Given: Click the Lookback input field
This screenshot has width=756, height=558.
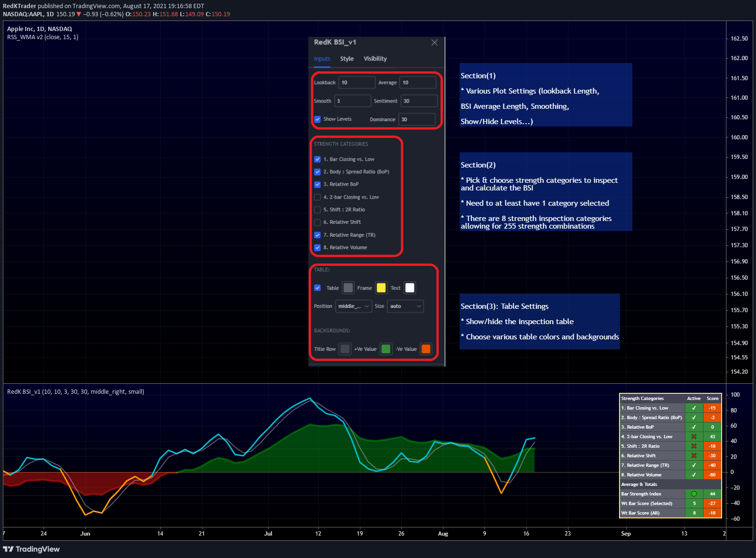Looking at the screenshot, I should click(357, 83).
